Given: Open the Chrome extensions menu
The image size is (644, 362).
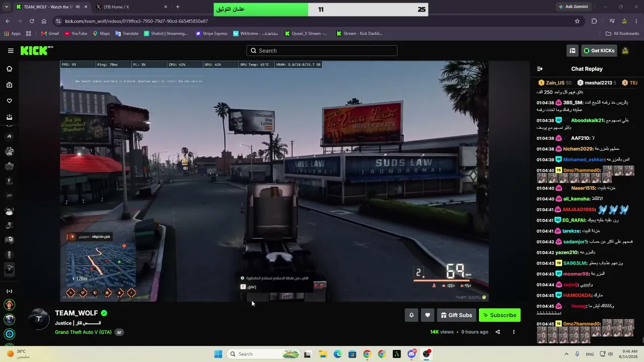Looking at the screenshot, I should pyautogui.click(x=594, y=21).
